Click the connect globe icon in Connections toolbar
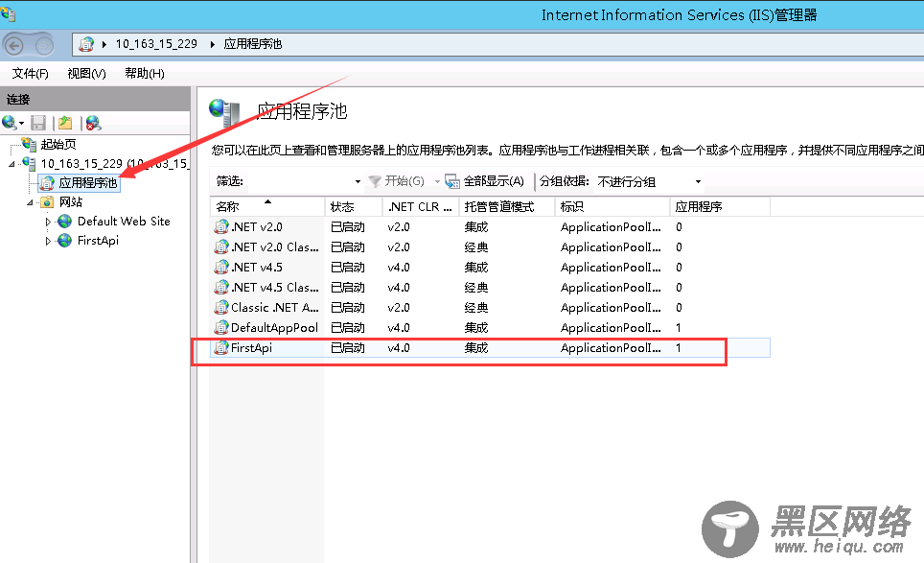Screen dimensions: 924x563 coord(9,123)
